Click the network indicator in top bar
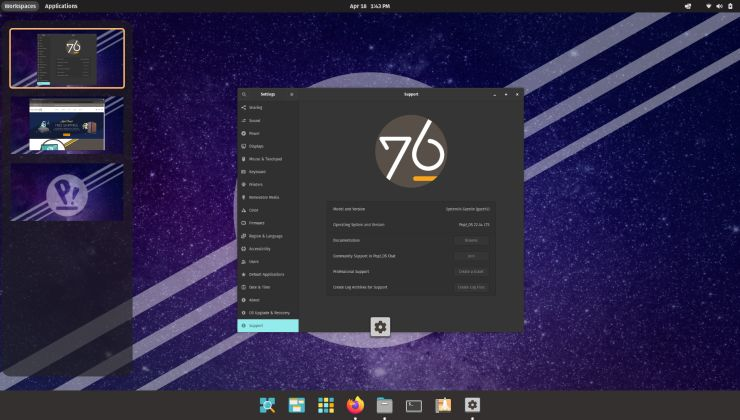 click(x=708, y=6)
